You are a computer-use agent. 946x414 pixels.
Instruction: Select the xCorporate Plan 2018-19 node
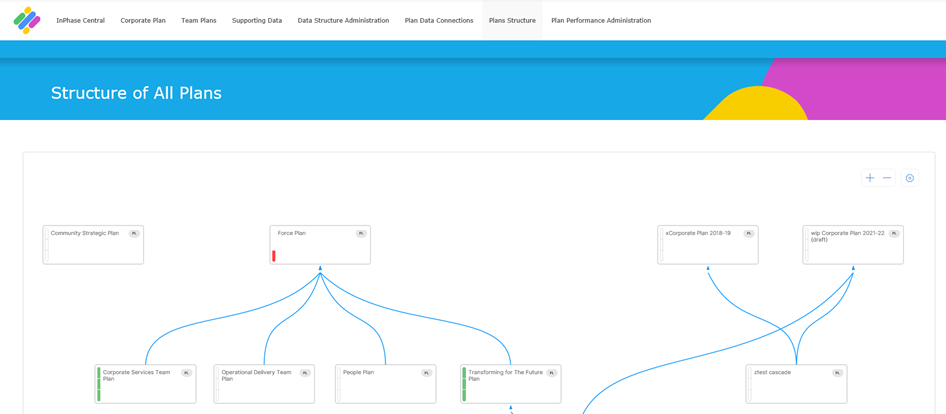pyautogui.click(x=708, y=245)
